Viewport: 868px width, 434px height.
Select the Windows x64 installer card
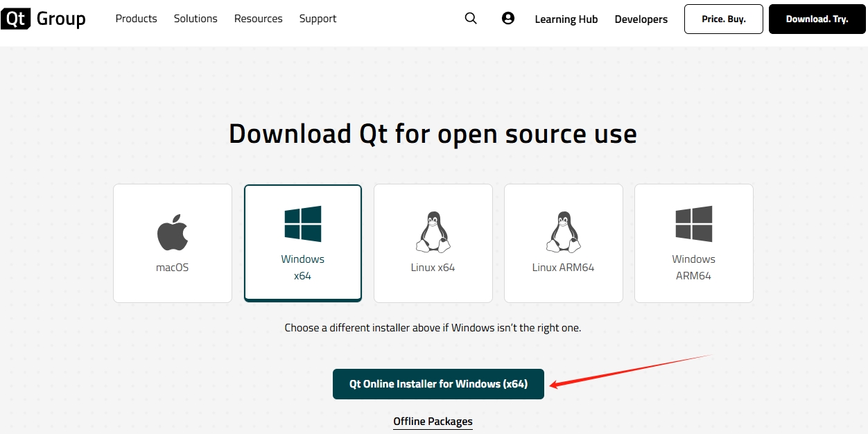tap(303, 243)
